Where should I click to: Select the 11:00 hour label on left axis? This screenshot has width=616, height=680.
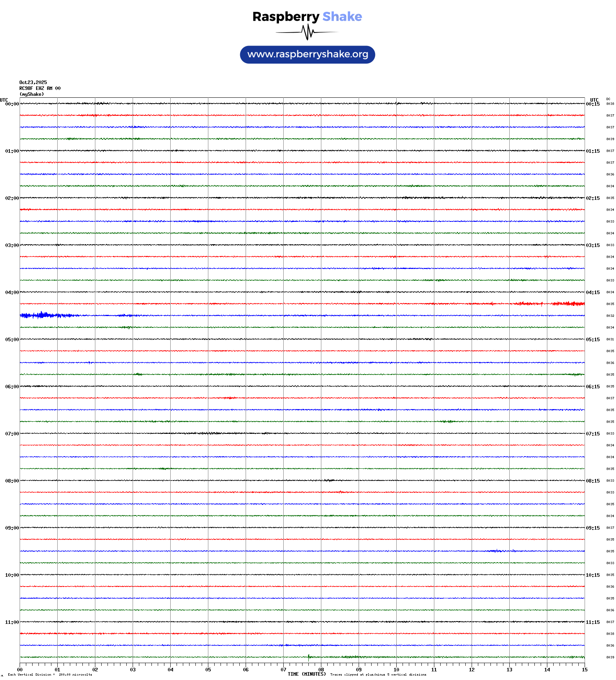pos(12,622)
